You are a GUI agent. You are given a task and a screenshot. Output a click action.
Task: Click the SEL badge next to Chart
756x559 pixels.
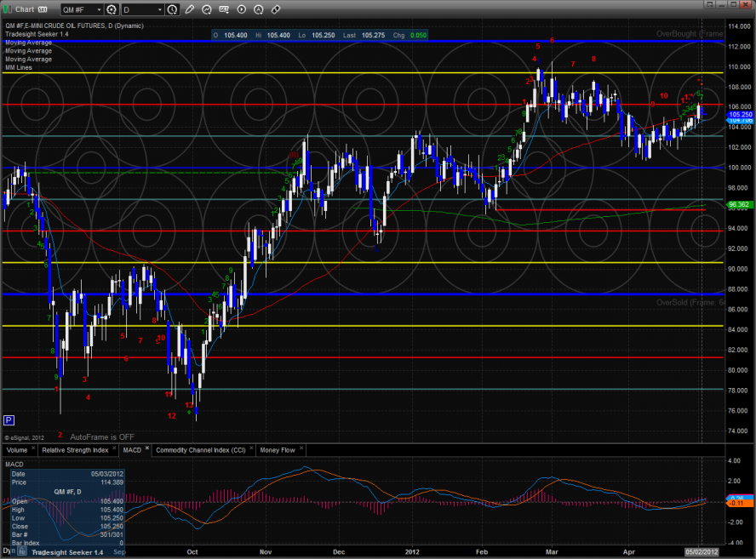point(42,9)
